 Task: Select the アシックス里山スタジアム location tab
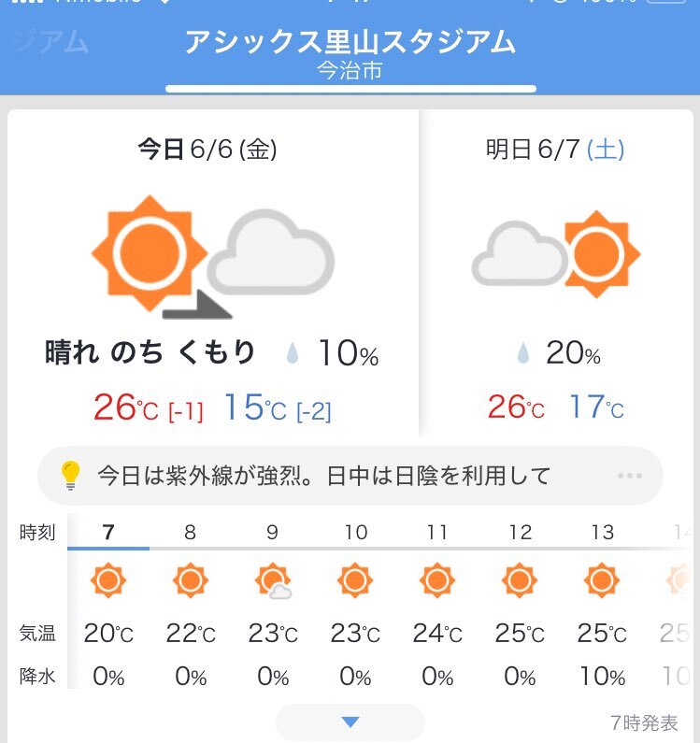[x=350, y=53]
